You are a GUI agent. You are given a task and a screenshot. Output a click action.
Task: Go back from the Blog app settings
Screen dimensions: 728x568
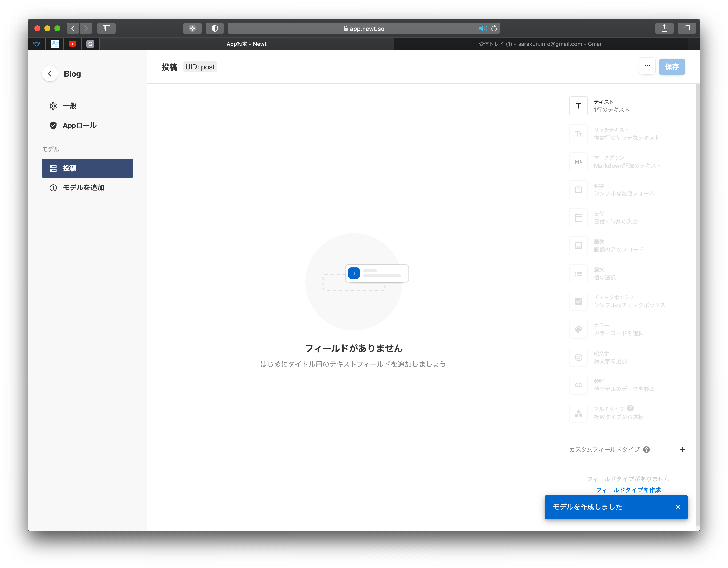click(50, 73)
